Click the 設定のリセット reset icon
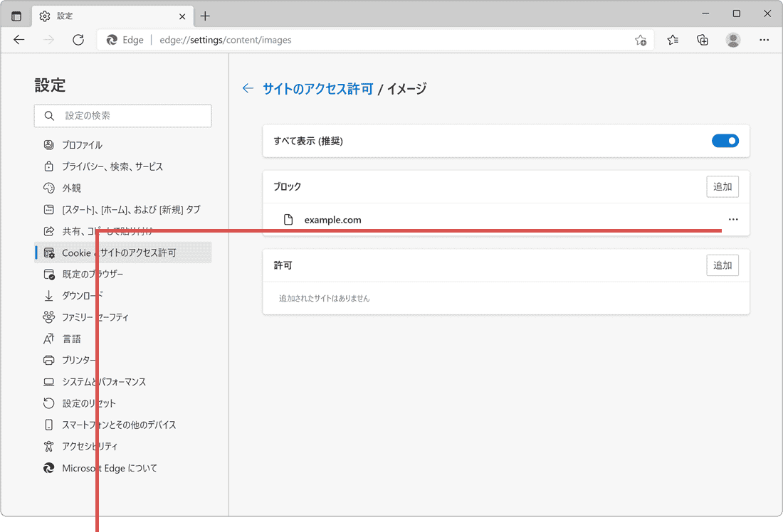Image resolution: width=783 pixels, height=532 pixels. click(48, 403)
